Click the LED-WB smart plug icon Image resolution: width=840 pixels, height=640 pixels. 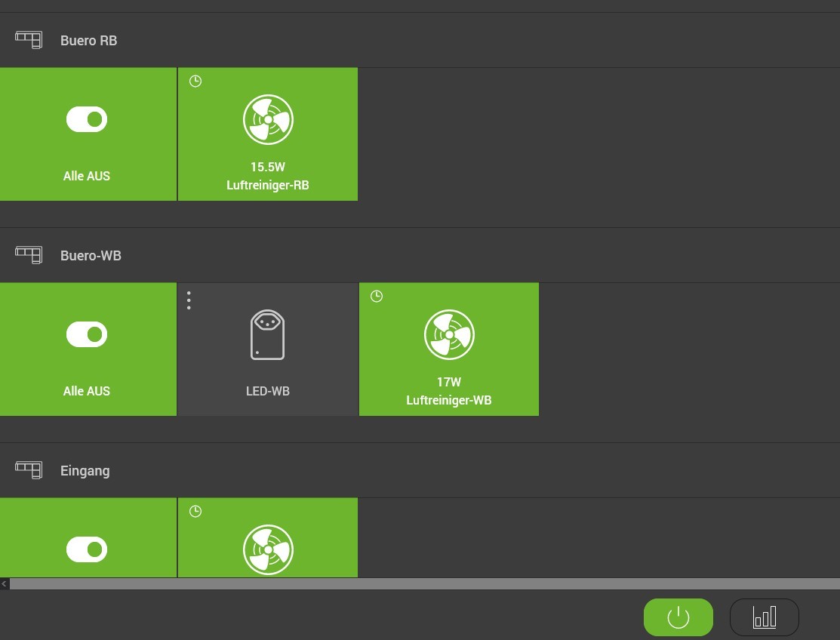267,334
